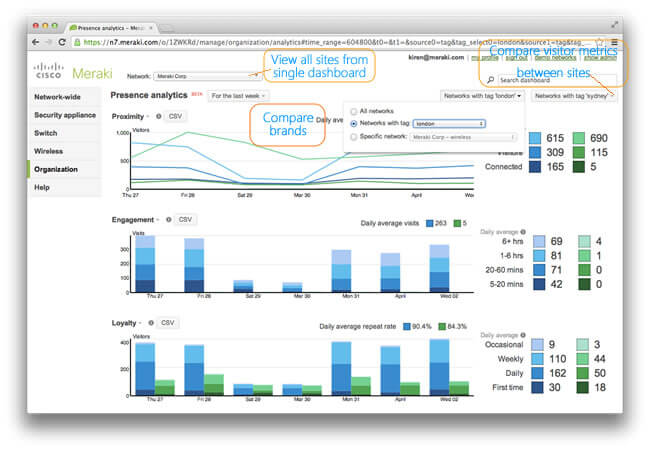Open the tag select showing london
Image resolution: width=650 pixels, height=451 pixels.
[449, 124]
